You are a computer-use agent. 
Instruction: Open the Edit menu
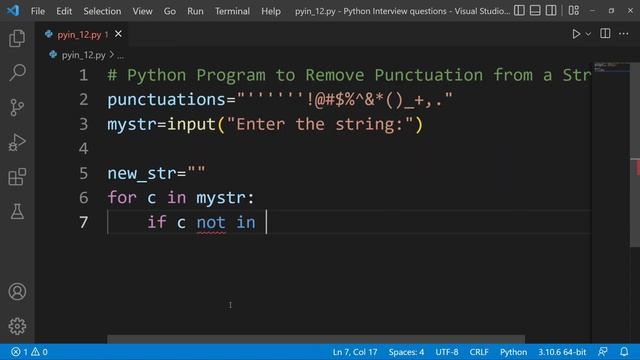64,11
